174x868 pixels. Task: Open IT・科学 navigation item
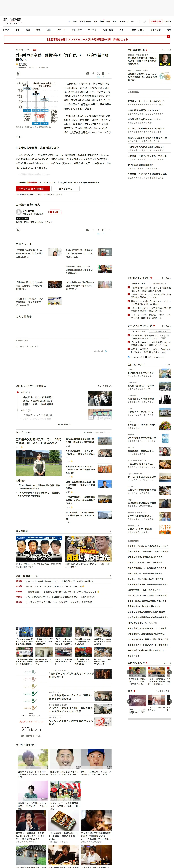92,30
